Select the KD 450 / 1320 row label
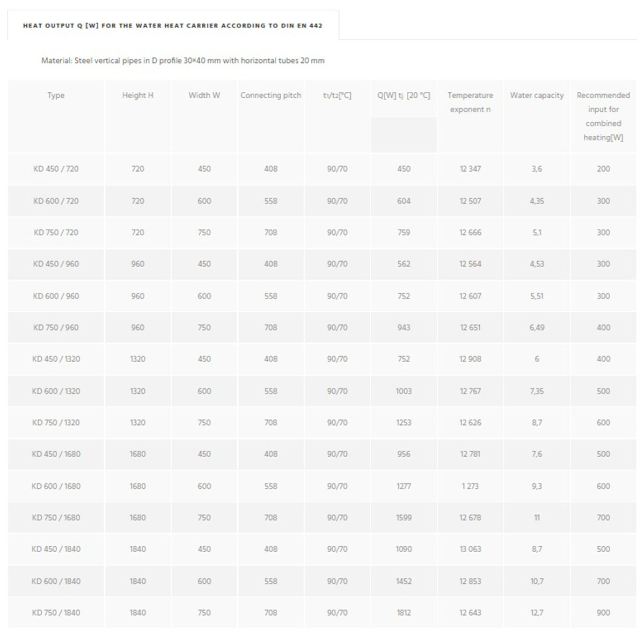The image size is (644, 644). coord(56,359)
